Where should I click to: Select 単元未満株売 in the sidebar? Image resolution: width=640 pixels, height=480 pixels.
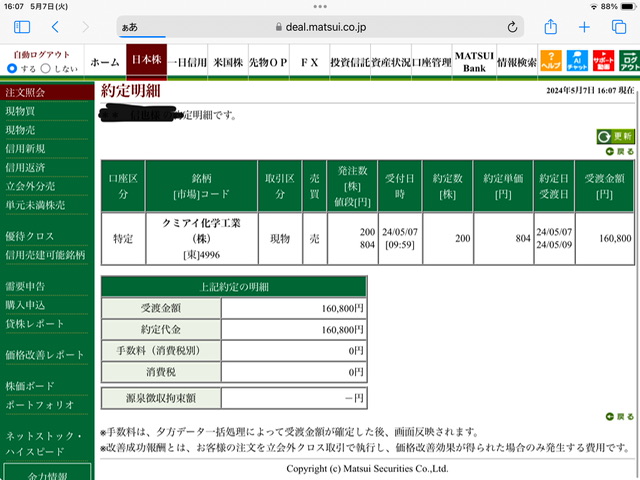tap(35, 205)
